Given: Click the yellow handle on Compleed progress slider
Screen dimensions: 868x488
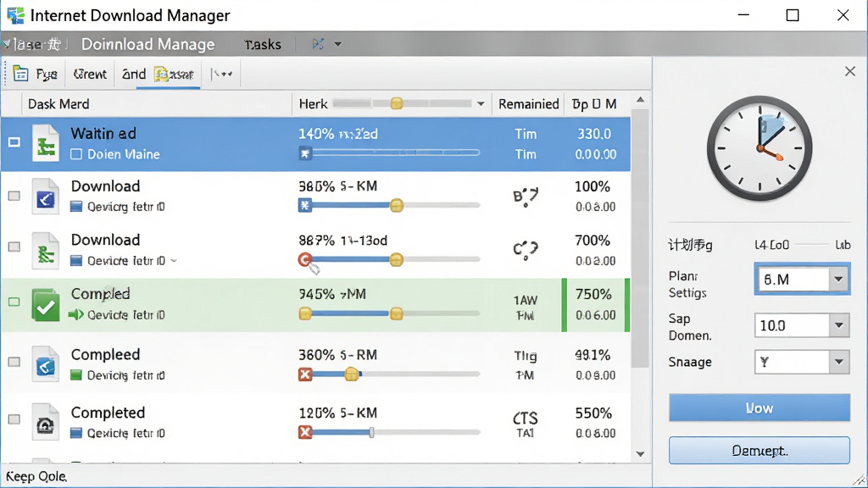Looking at the screenshot, I should (352, 374).
